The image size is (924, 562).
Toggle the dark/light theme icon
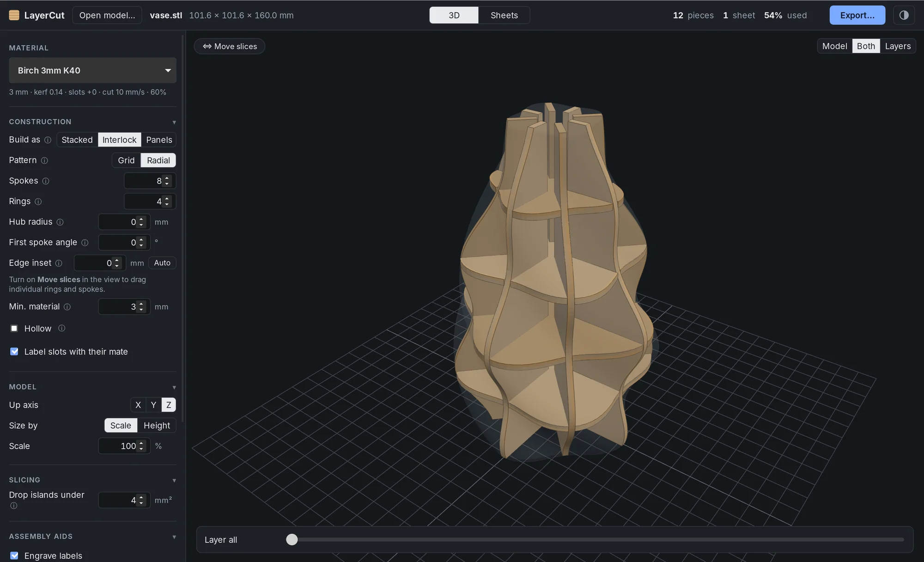904,15
